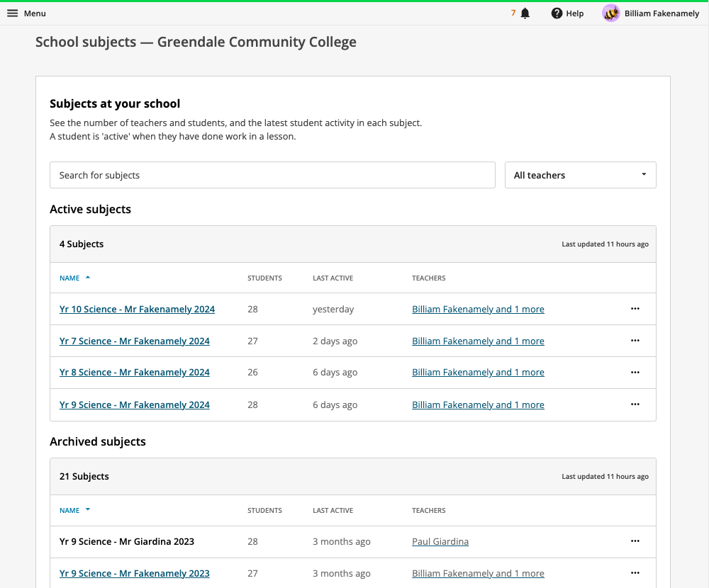
Task: Open more options for Yr 9 Science Fakenamely 2023
Action: pyautogui.click(x=635, y=572)
